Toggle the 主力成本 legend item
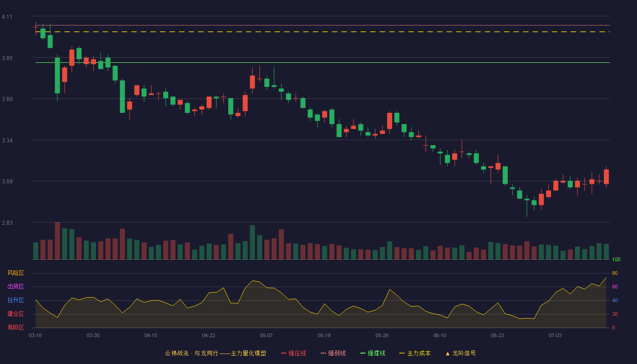The height and width of the screenshot is (364, 637). pos(415,353)
